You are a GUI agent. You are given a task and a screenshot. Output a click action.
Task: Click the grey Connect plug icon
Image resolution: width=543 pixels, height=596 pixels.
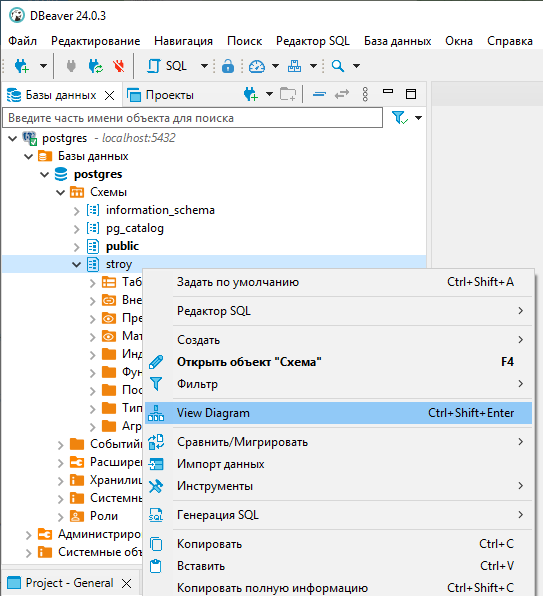[71, 66]
